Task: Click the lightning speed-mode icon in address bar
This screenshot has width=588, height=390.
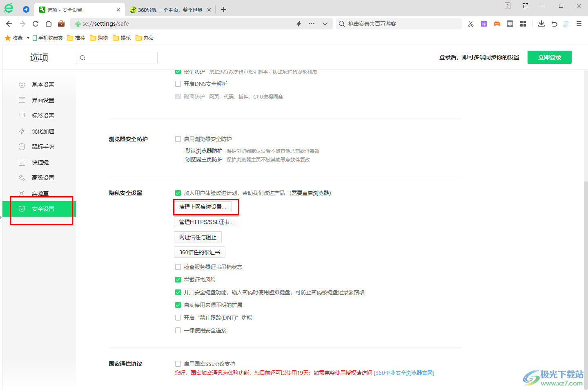Action: click(299, 24)
